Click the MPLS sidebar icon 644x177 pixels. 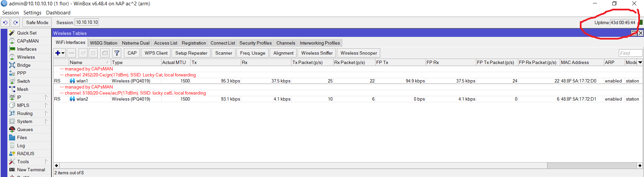pyautogui.click(x=12, y=105)
